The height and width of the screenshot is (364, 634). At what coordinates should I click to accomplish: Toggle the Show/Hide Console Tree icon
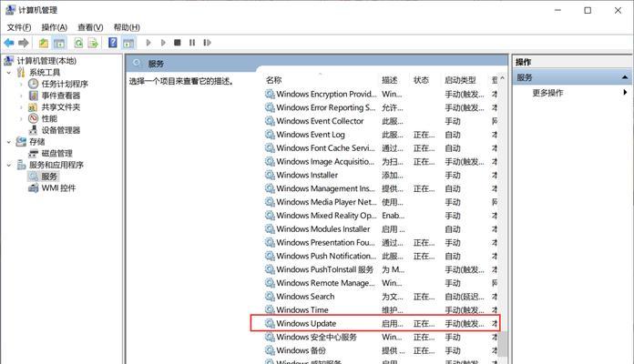coord(59,43)
